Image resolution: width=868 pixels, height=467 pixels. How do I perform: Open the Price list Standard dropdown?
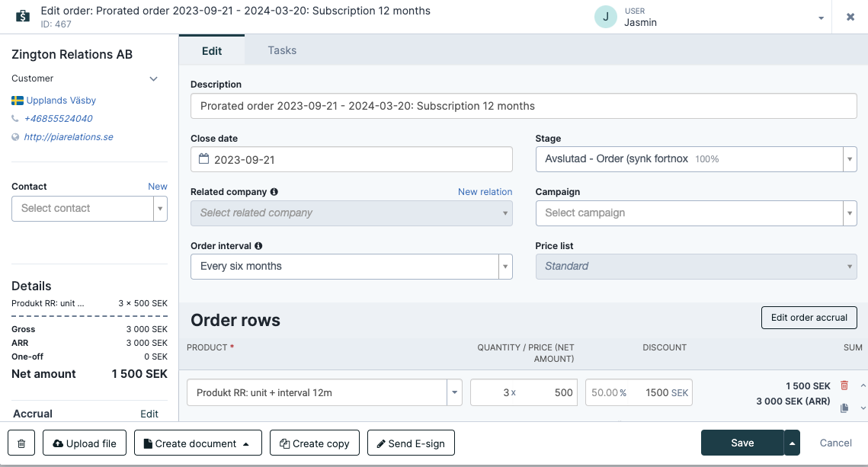[696, 267]
